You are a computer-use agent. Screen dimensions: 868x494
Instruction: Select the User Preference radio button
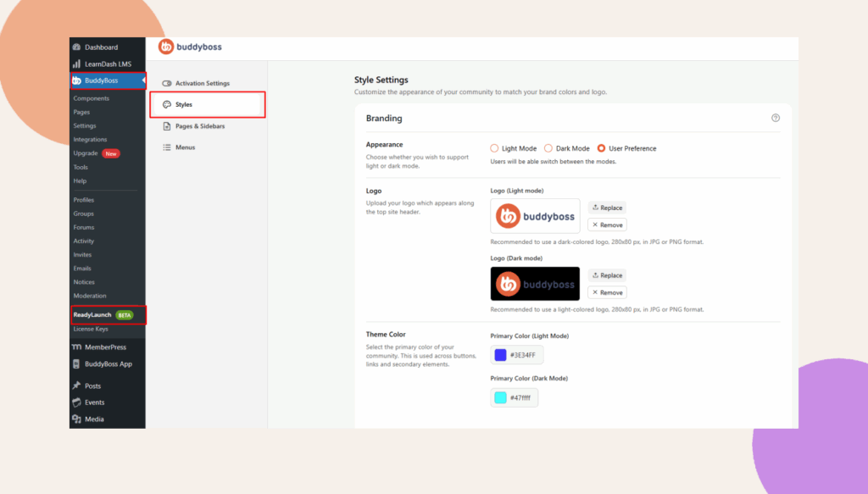(x=601, y=148)
